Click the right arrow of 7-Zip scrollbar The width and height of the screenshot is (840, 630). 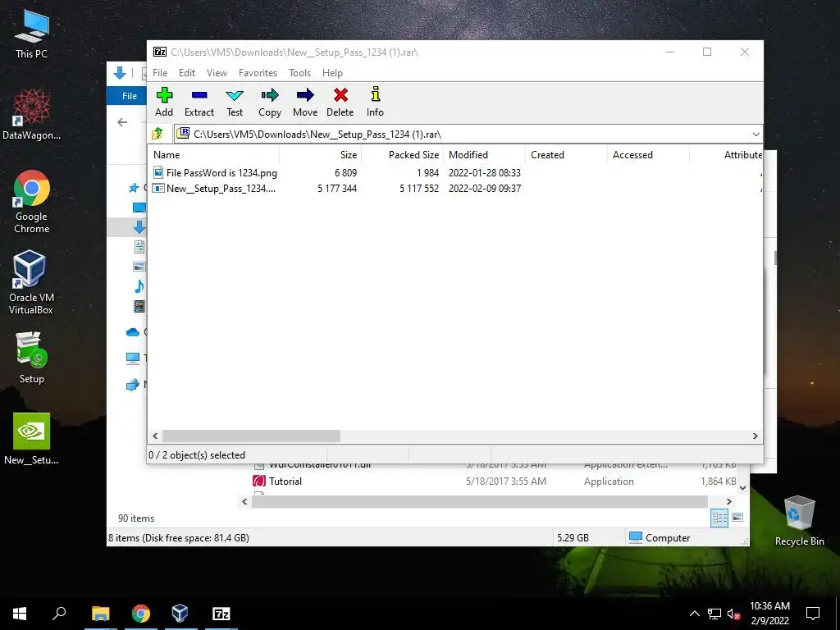coord(756,436)
